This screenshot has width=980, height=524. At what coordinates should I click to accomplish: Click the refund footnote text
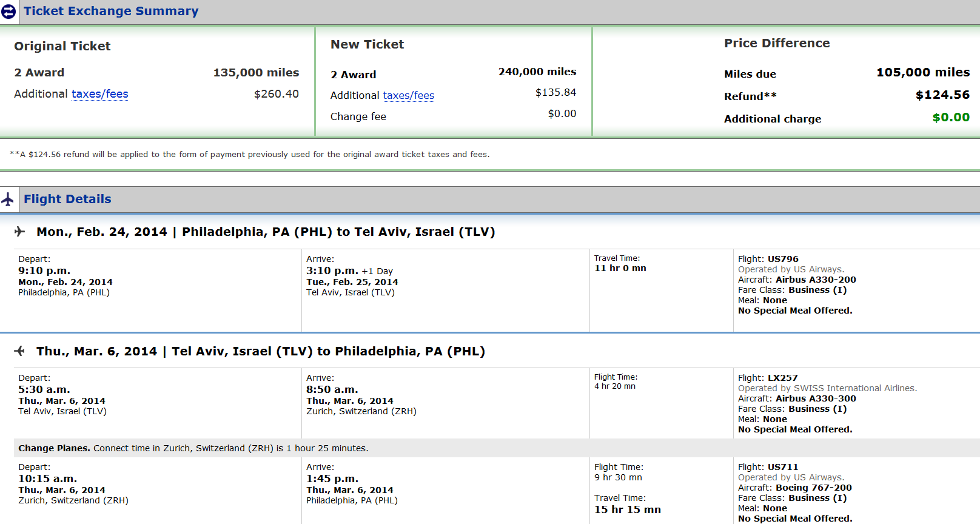tap(249, 154)
